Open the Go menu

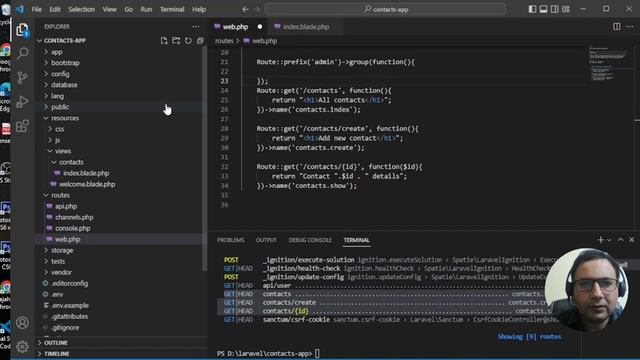click(129, 9)
